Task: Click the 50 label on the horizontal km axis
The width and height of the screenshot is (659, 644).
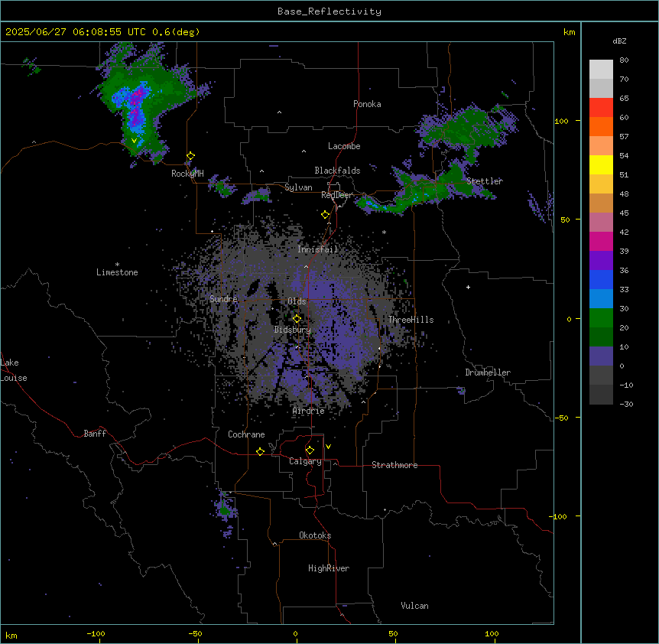Action: coord(393,633)
